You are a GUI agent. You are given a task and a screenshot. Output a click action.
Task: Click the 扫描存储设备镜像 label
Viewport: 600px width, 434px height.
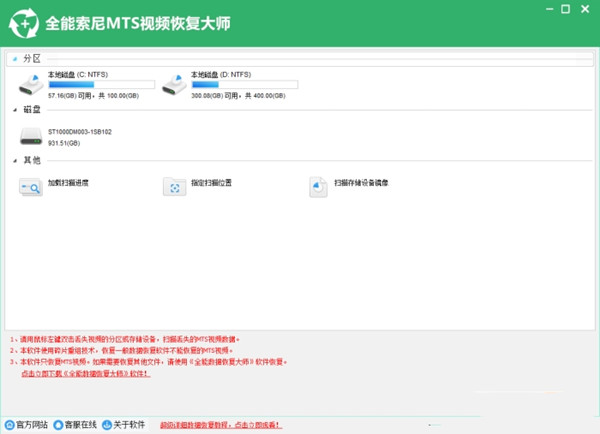click(x=361, y=183)
